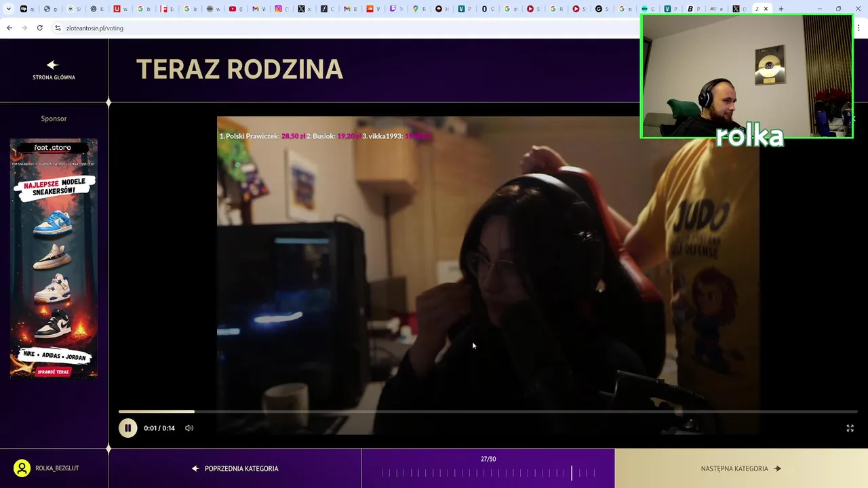Screen dimensions: 868x488
Task: Click the playing video frame
Action: (488, 274)
